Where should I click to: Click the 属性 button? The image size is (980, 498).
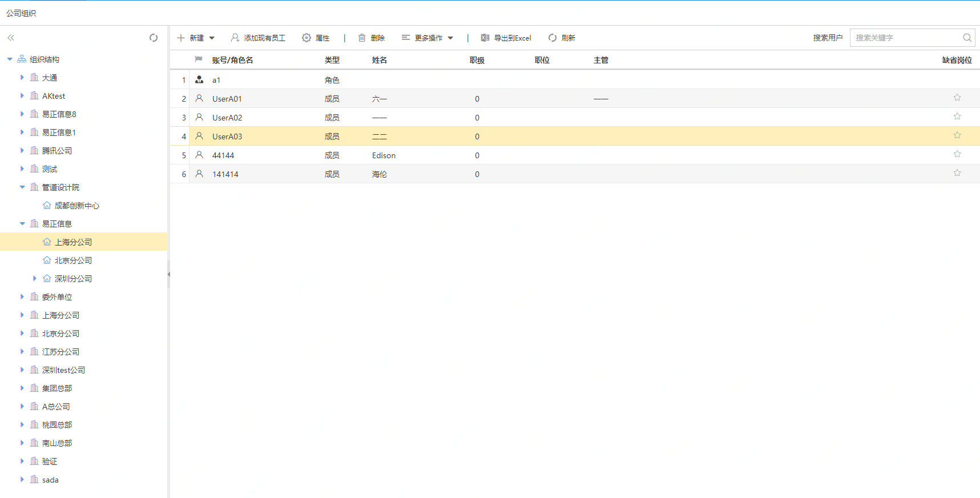point(316,38)
